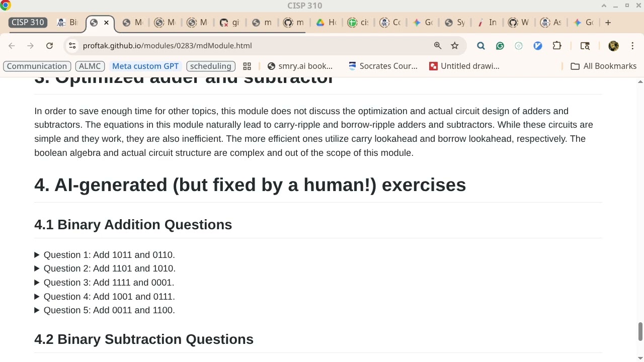Click the vertical scrollbar thumb
The height and width of the screenshot is (362, 644).
640,332
